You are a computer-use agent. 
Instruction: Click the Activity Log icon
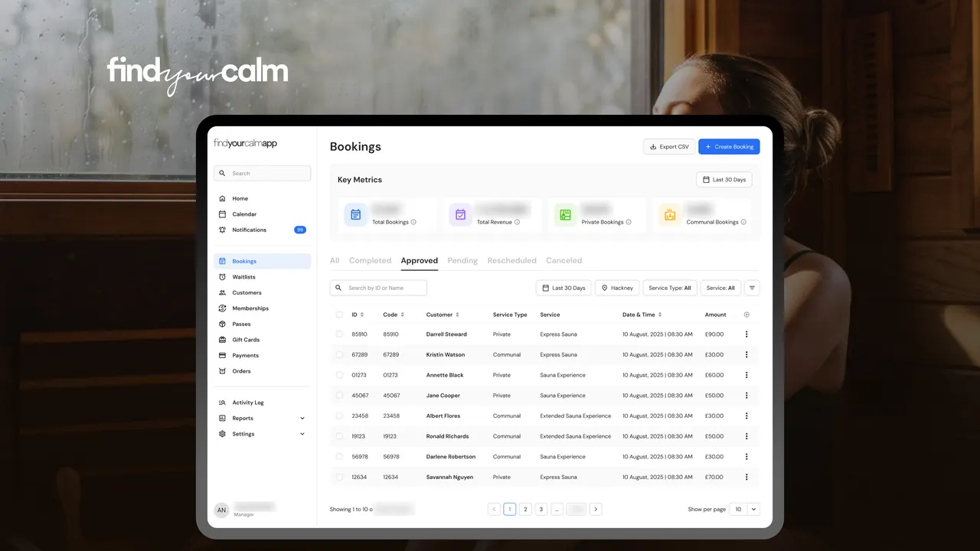pos(222,403)
